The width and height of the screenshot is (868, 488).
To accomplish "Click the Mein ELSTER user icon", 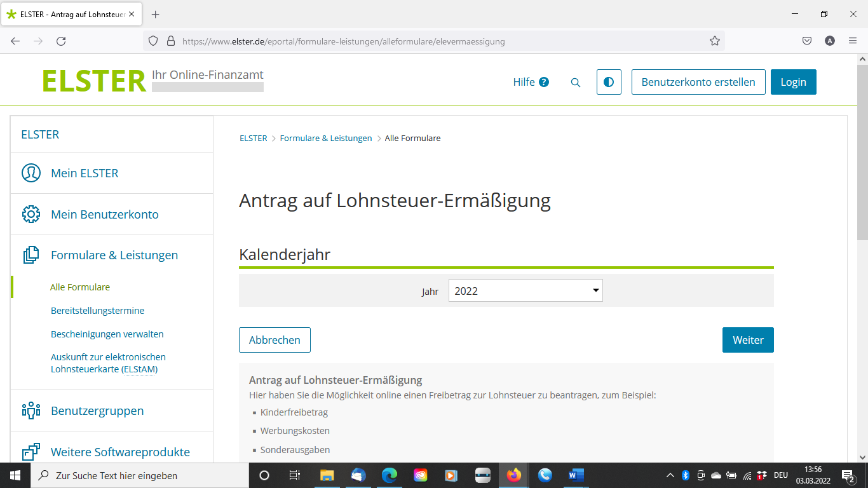I will [31, 173].
